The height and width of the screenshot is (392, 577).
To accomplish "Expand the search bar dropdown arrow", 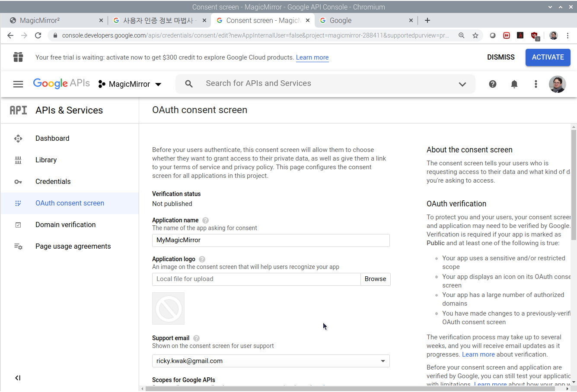I will (x=462, y=84).
